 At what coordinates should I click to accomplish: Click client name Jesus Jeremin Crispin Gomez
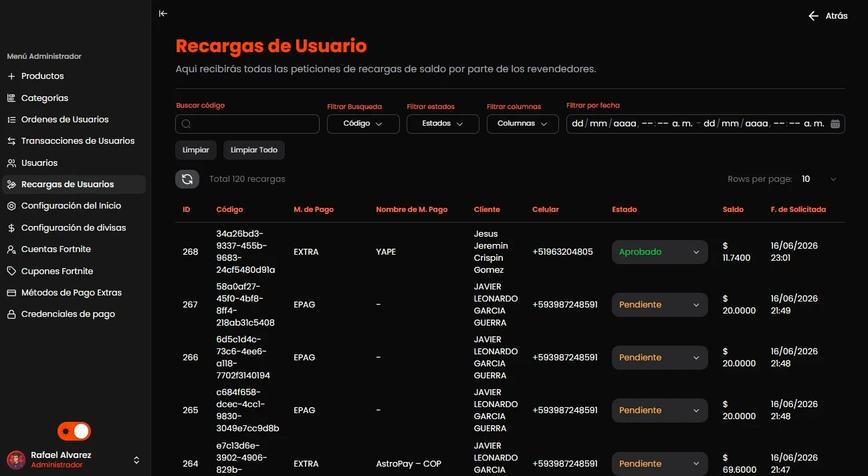pos(490,252)
